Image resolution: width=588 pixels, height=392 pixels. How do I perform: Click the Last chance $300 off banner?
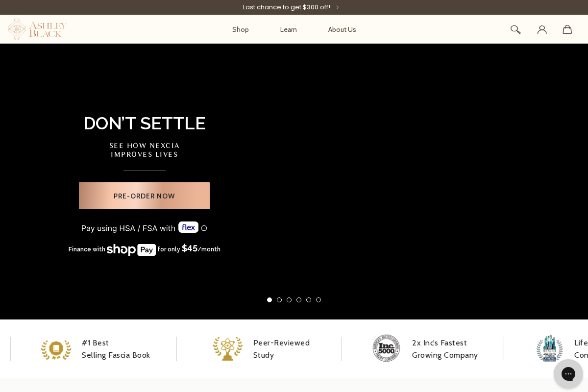click(287, 7)
